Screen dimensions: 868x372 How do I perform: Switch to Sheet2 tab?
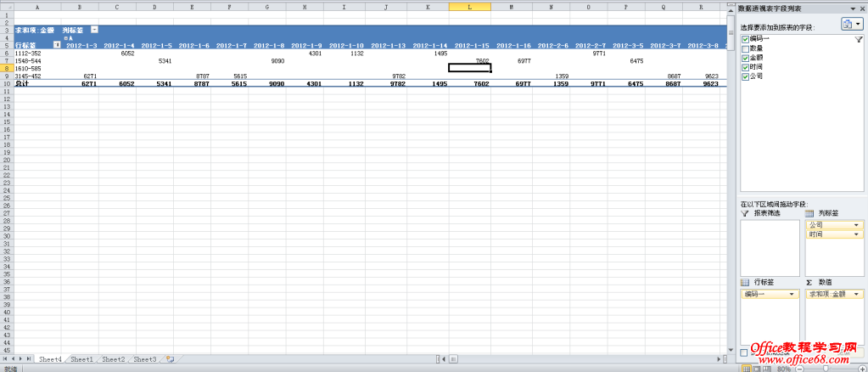[114, 359]
